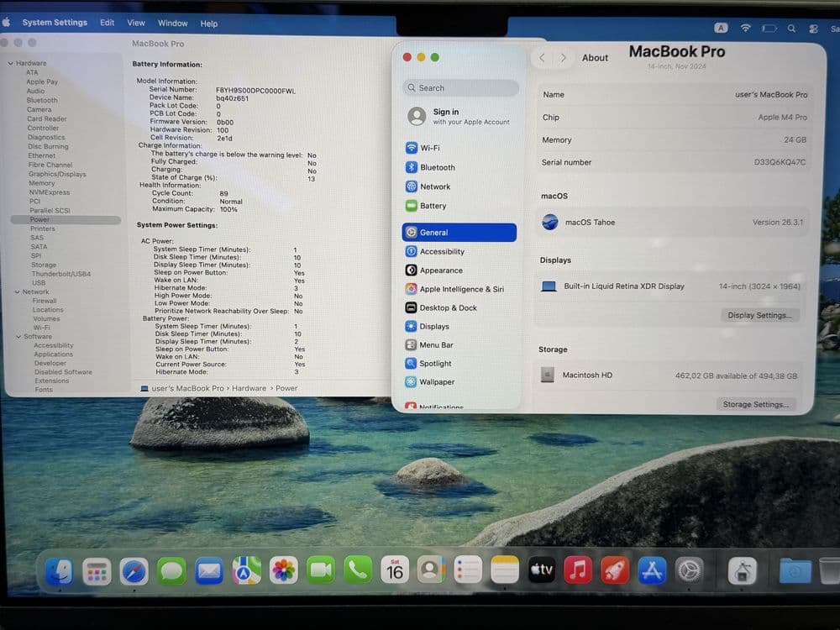Select Storage in System Information sidebar
This screenshot has height=630, width=840.
click(44, 265)
